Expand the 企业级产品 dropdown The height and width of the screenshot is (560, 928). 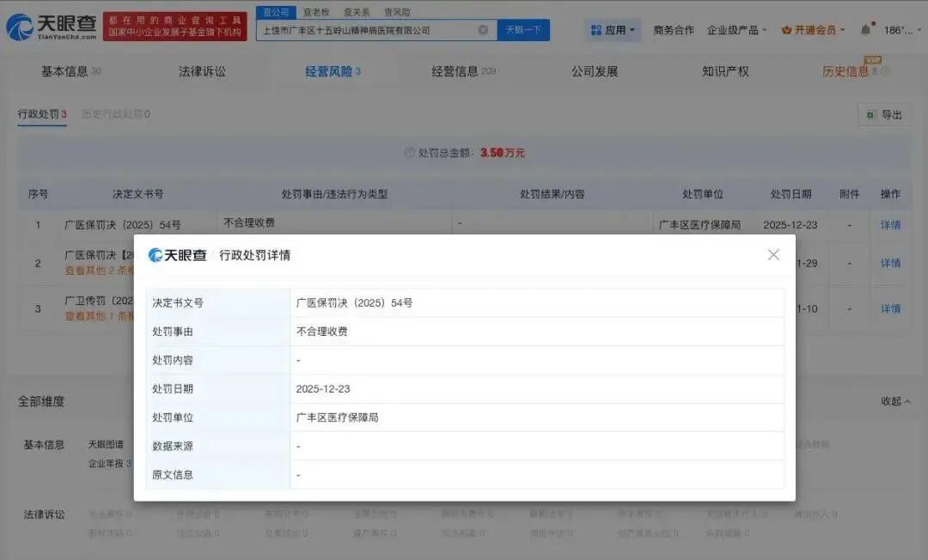[x=736, y=29]
